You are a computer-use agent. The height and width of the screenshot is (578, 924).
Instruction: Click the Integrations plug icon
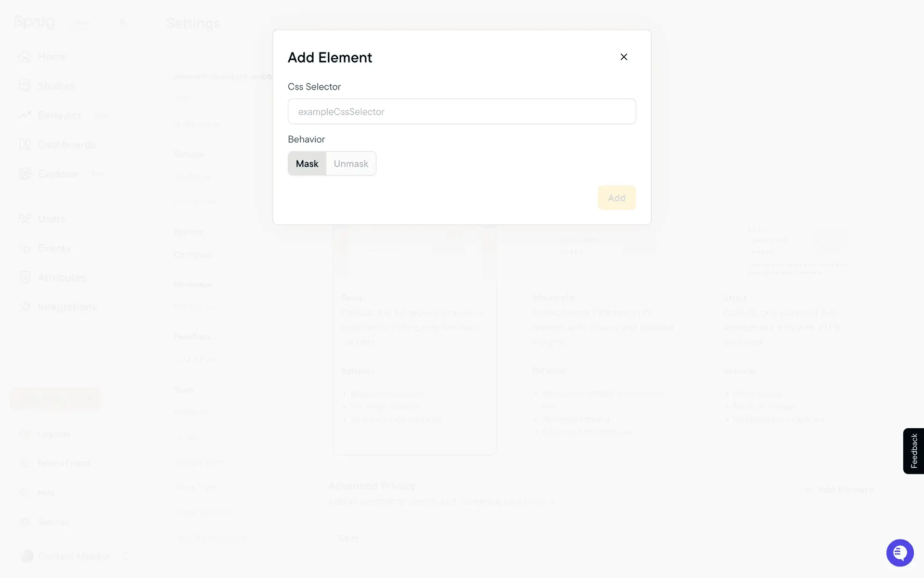[25, 307]
